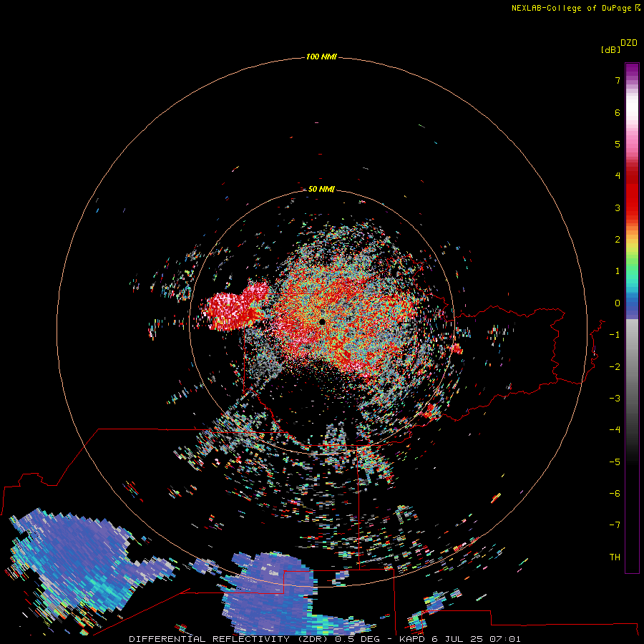Click the 7 value on the color scale
Image resolution: width=644 pixels, height=644 pixels.
(x=618, y=80)
